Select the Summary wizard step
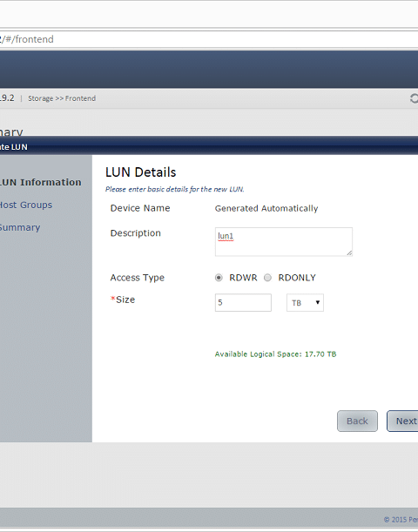Screen dimensions: 418x532 20,227
